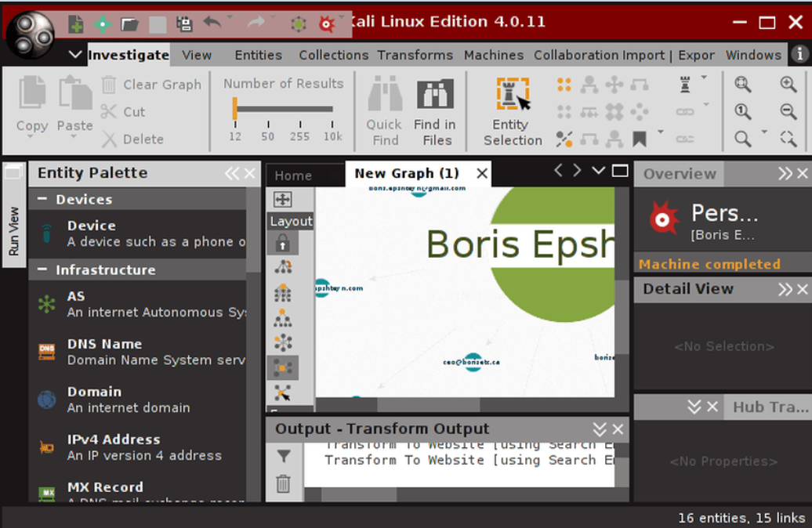Open the dropdown arrow beside the bookmark icon
Screen dimensions: 812x528
coord(660,132)
